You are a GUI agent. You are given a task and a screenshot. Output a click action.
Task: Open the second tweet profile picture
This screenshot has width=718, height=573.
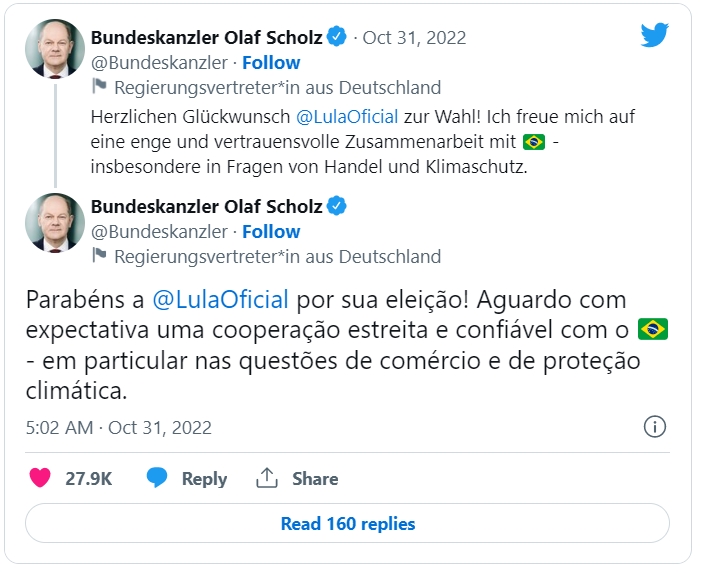(55, 222)
